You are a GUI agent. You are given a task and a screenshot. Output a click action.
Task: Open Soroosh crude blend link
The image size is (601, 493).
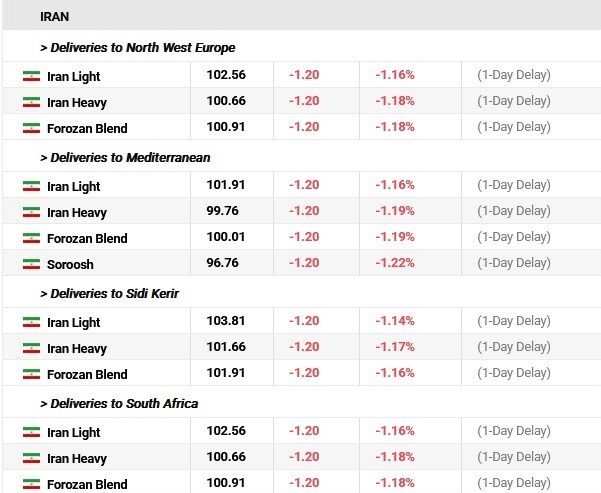[x=70, y=264]
